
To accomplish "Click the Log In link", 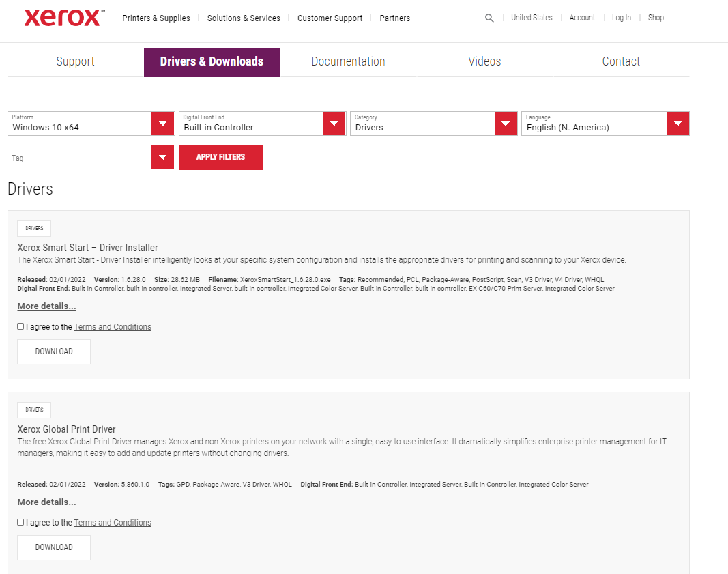I will 621,18.
